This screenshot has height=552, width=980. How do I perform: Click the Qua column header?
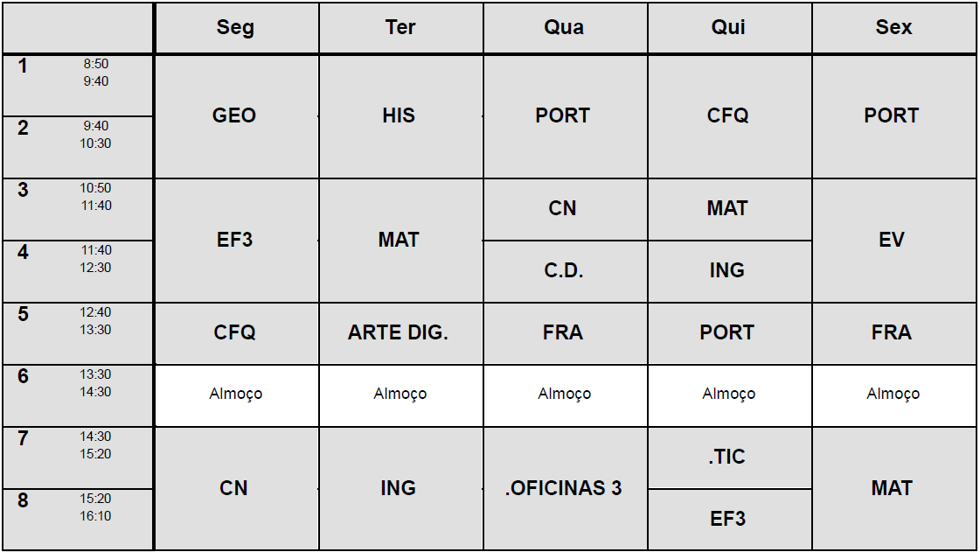pos(564,28)
